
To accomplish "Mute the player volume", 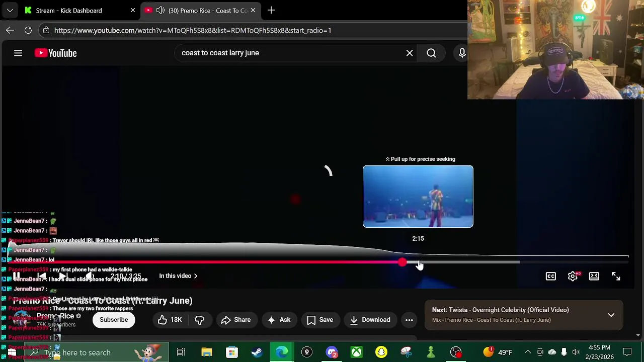I will click(89, 276).
